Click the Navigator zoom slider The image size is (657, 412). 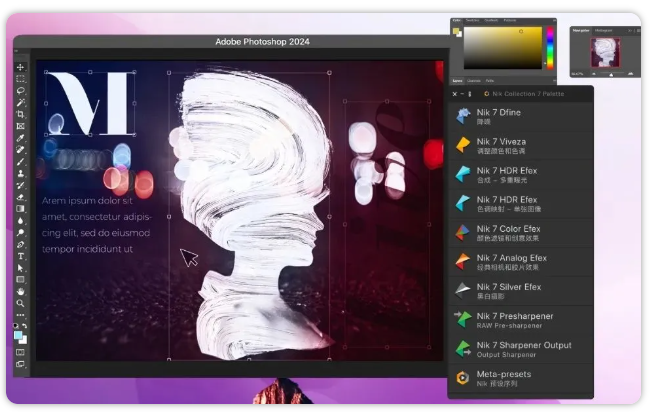[611, 74]
